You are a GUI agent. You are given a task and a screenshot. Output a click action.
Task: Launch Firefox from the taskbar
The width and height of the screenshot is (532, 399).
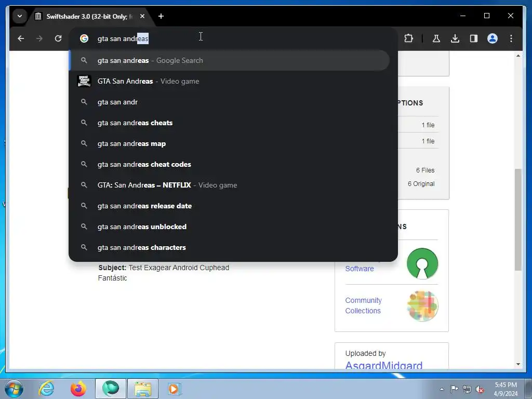[x=78, y=389]
